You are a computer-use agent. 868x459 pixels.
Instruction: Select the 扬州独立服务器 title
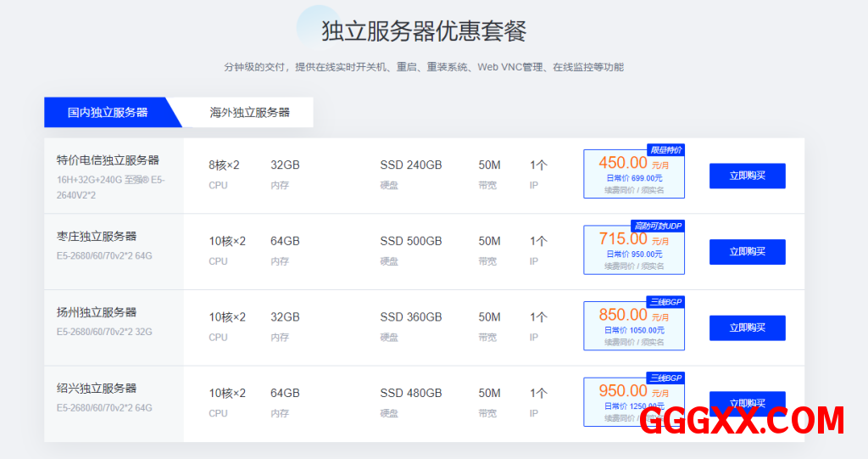click(x=97, y=312)
